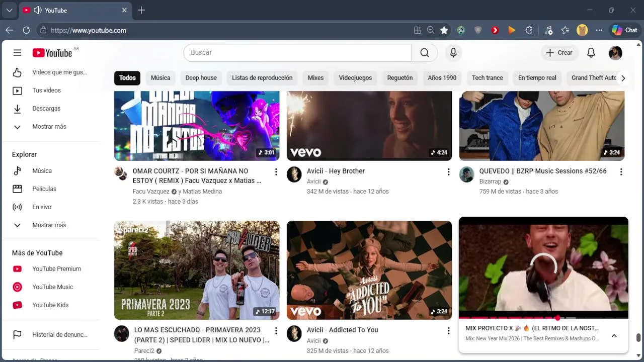
Task: Expand Mostrar más under Explorar
Action: (50, 225)
